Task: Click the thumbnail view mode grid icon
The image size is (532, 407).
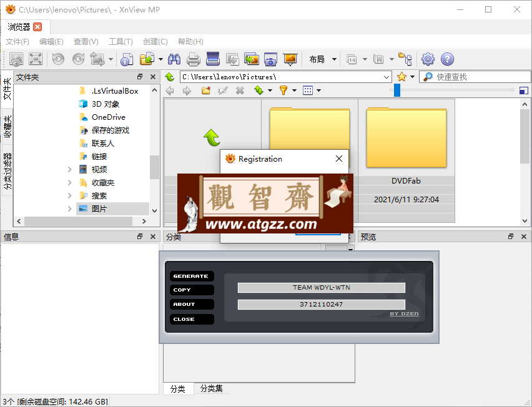Action: pos(308,91)
